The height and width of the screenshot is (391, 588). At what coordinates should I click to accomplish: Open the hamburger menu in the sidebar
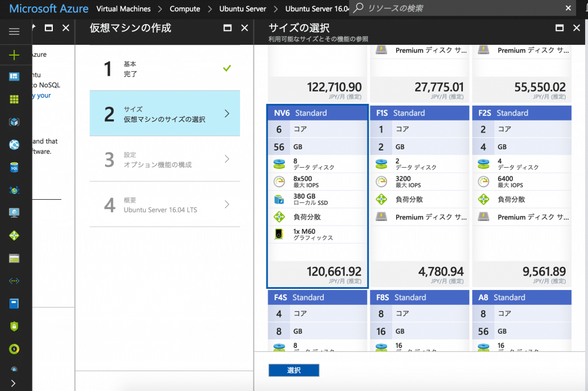tap(14, 32)
